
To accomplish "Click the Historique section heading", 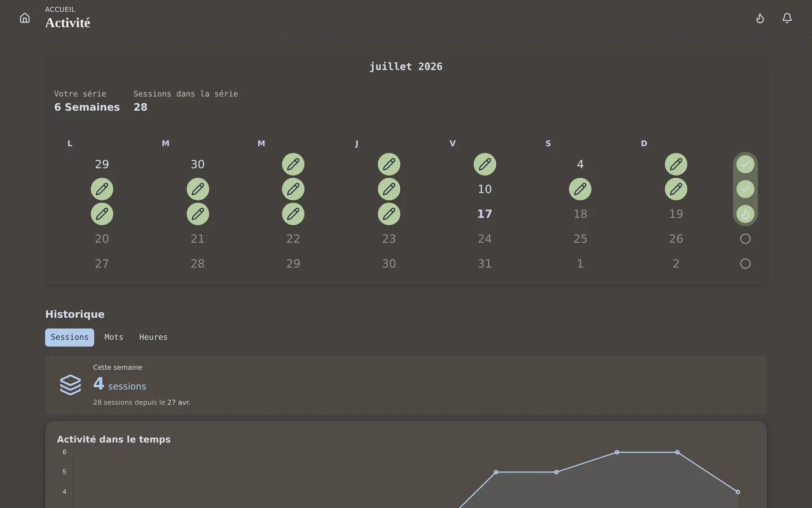I will pyautogui.click(x=75, y=314).
